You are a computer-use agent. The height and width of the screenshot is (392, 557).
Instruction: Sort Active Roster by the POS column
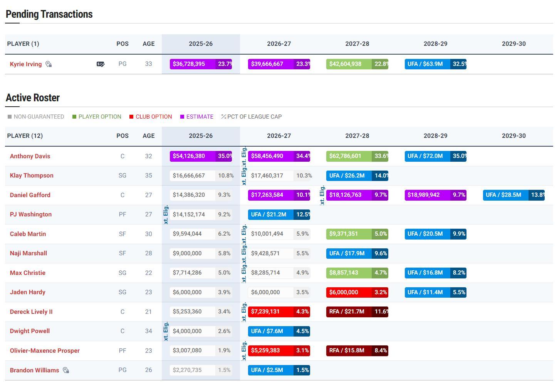122,136
